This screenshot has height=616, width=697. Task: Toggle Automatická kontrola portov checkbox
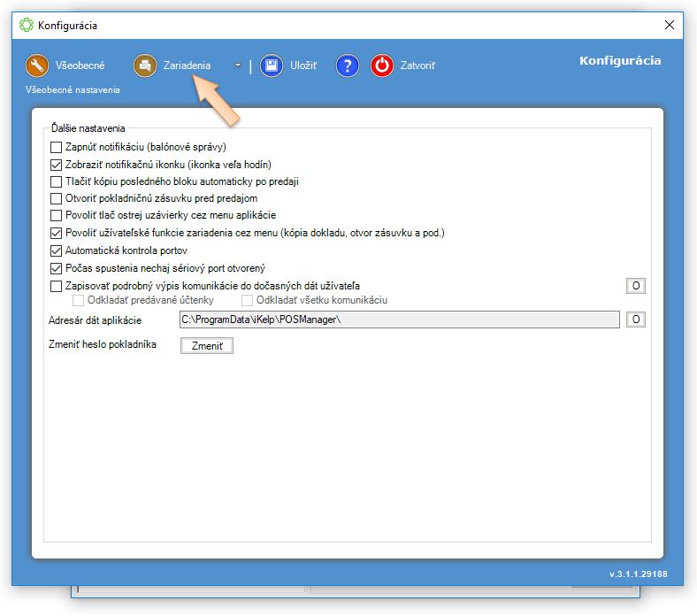57,251
